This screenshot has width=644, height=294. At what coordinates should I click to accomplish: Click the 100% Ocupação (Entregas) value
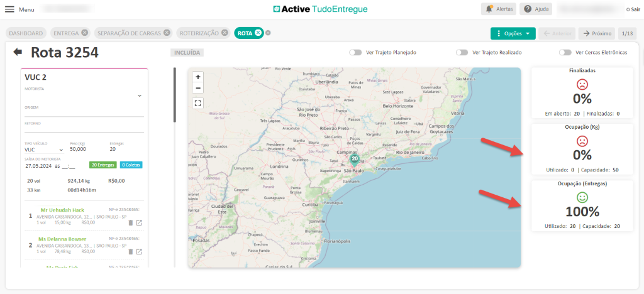(582, 212)
